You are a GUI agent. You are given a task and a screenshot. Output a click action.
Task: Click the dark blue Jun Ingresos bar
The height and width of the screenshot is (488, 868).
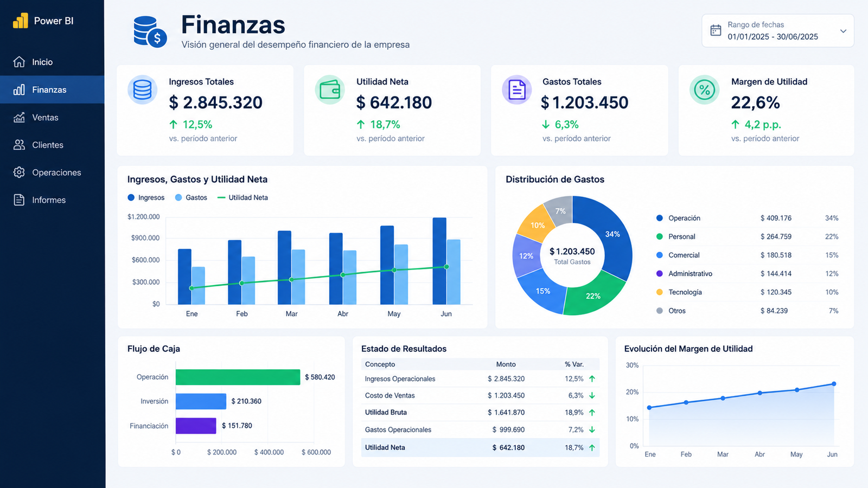[439, 261]
